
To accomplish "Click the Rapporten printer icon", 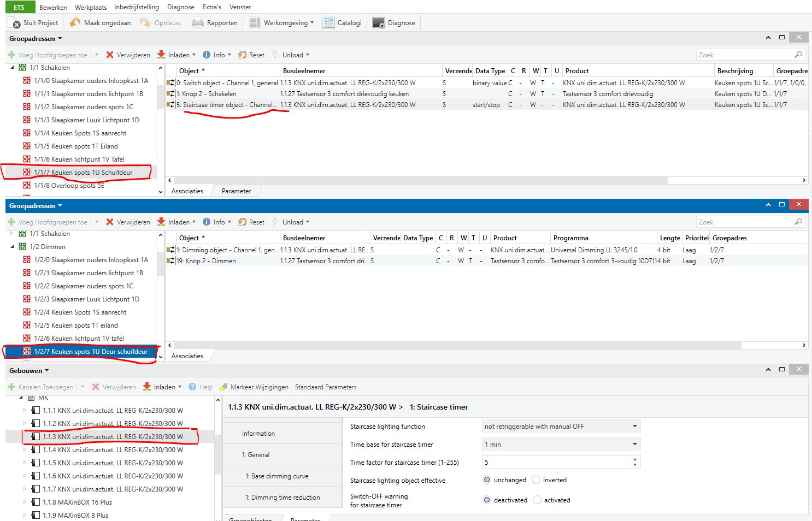I will (x=197, y=23).
